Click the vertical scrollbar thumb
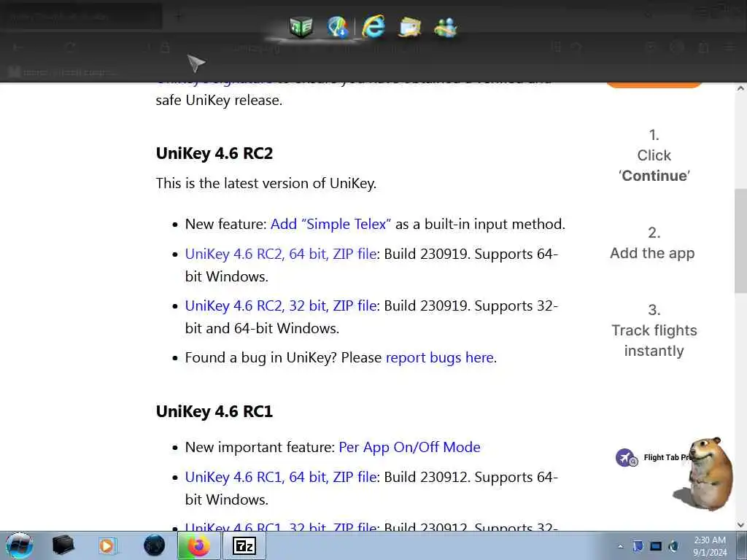Screen dimensions: 747x560 click(x=740, y=241)
